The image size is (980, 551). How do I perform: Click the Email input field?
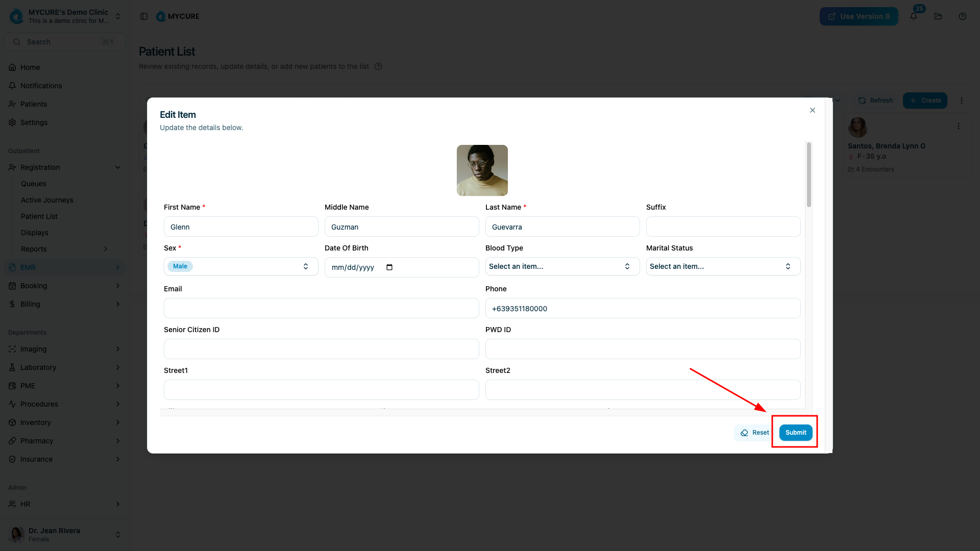tap(321, 308)
